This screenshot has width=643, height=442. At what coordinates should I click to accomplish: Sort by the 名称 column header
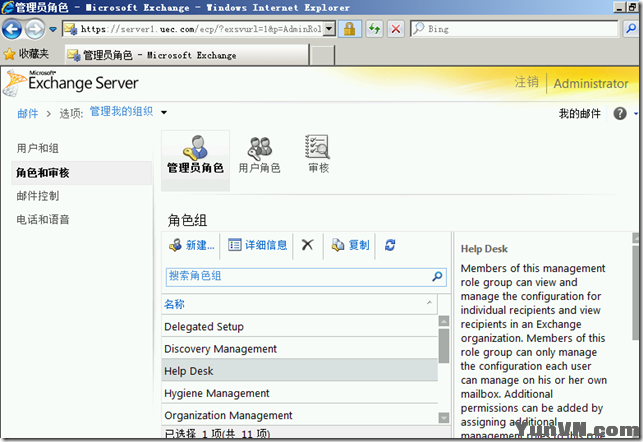[299, 304]
